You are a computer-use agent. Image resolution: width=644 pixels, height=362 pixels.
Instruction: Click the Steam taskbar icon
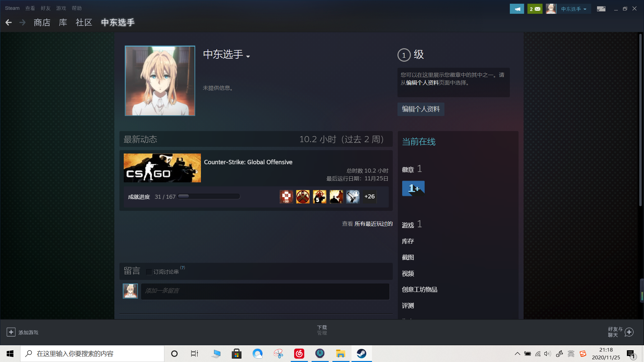pyautogui.click(x=362, y=354)
